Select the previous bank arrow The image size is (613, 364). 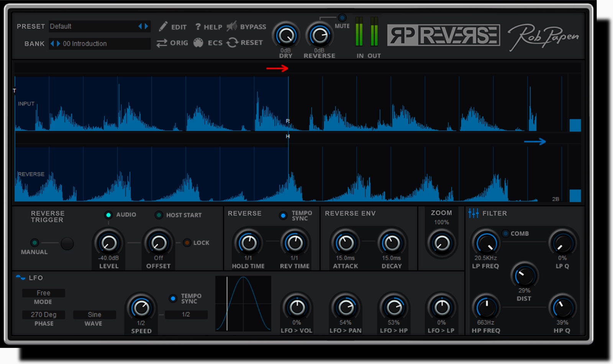pyautogui.click(x=52, y=44)
